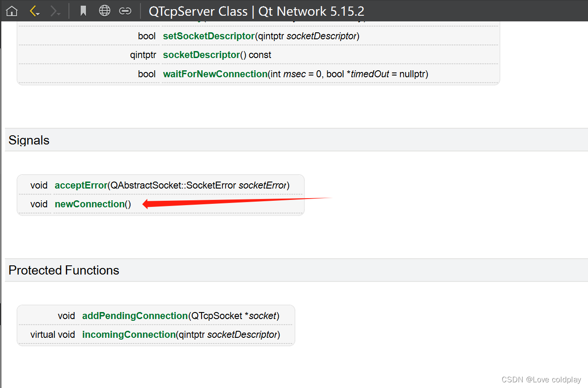Select 'bool' return type of waitForNewConnection

[147, 74]
